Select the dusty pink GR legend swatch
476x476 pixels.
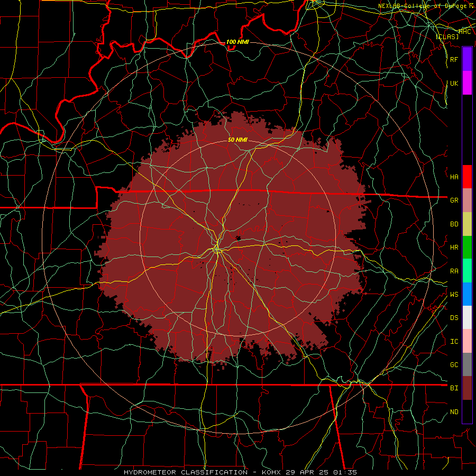(467, 200)
